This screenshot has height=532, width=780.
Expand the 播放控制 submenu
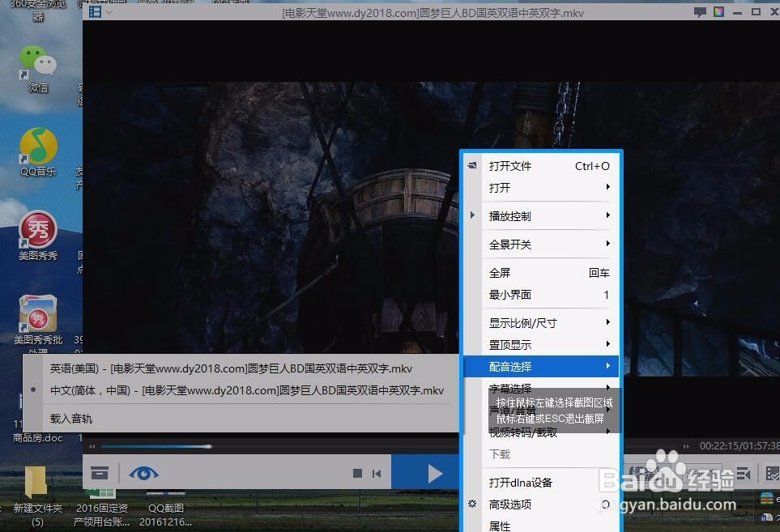[542, 216]
